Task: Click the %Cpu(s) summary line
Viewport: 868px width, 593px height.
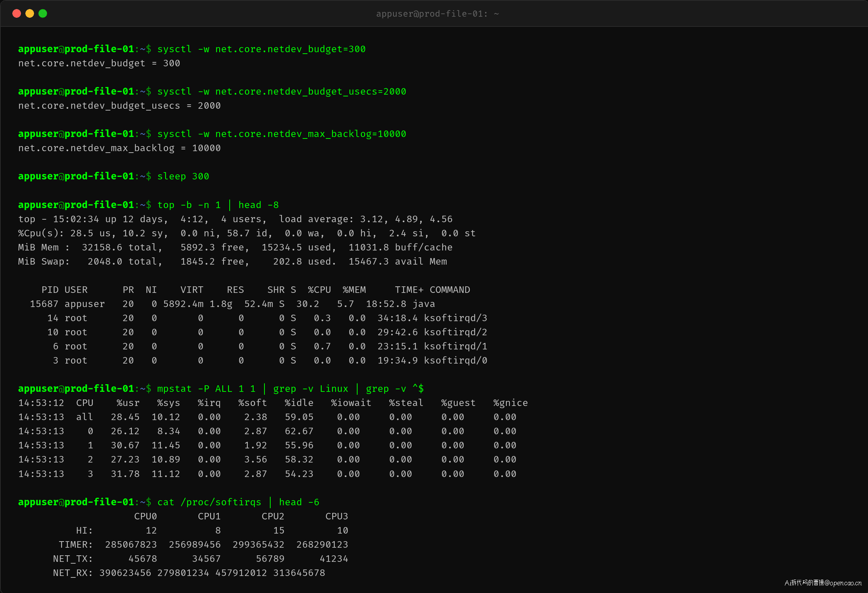Action: point(247,233)
